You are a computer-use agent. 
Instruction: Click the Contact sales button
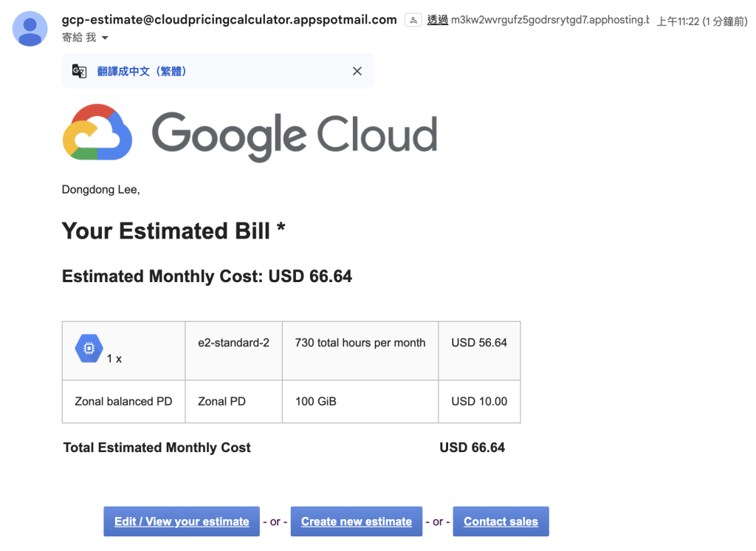click(x=501, y=521)
